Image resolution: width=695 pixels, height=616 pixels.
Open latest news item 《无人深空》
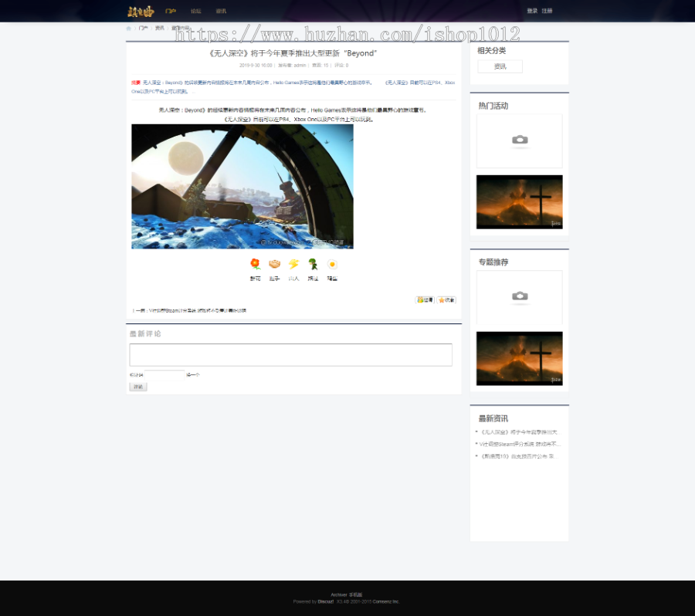pyautogui.click(x=520, y=432)
